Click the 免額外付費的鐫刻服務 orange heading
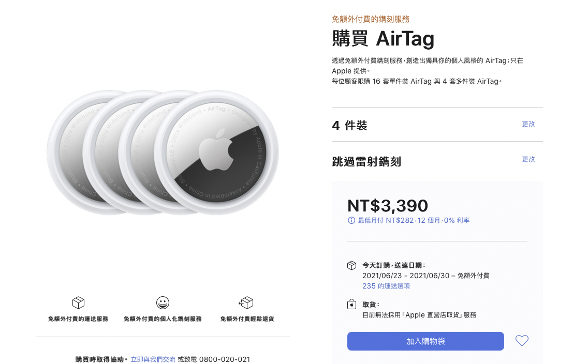The image size is (588, 364). [371, 19]
